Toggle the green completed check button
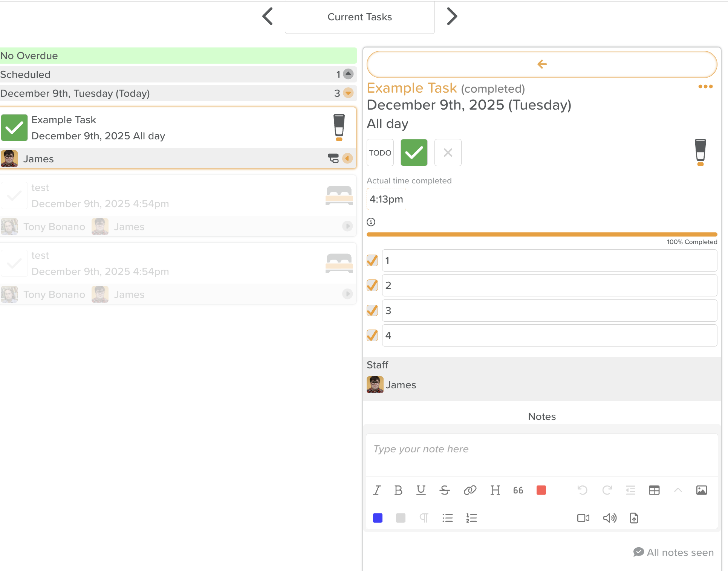The height and width of the screenshot is (571, 728). pos(414,153)
